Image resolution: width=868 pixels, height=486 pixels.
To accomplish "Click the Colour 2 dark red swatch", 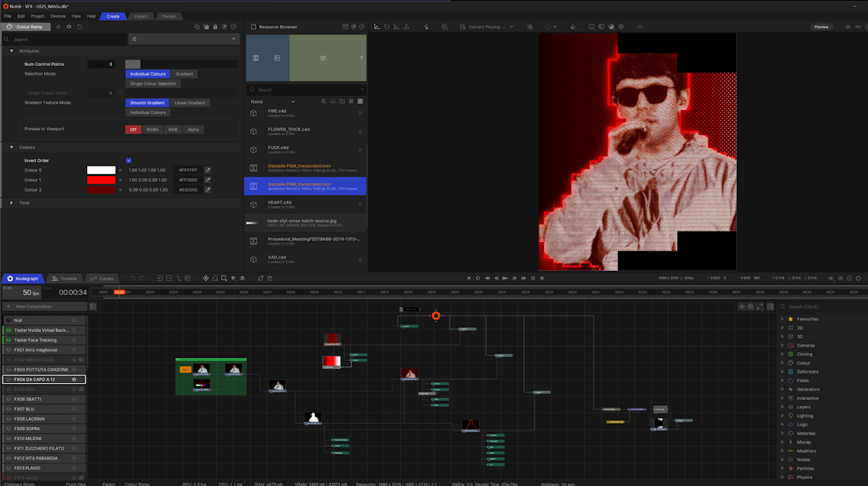I will coord(101,190).
